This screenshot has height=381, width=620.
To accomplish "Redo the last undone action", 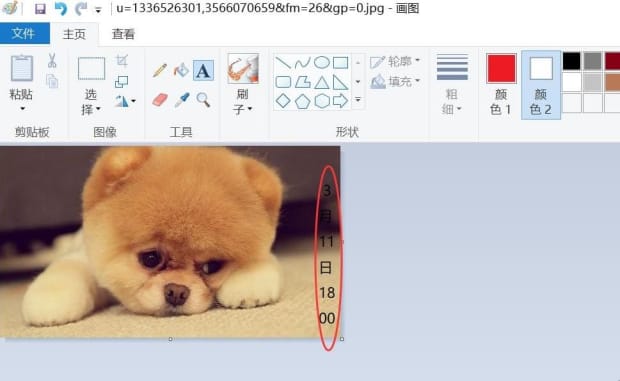I will pos(81,9).
